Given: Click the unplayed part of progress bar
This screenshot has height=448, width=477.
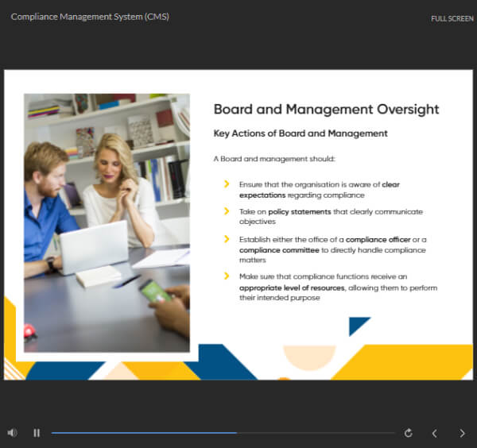Looking at the screenshot, I should pyautogui.click(x=316, y=433).
